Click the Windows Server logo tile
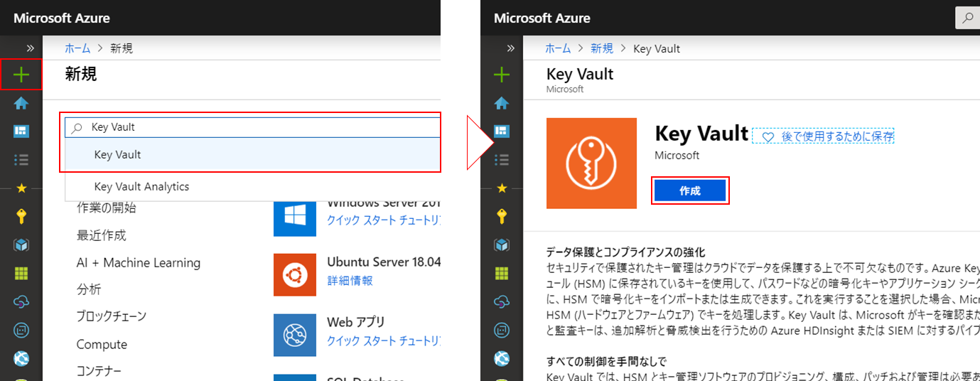Viewport: 980px width, 381px height. (x=294, y=218)
